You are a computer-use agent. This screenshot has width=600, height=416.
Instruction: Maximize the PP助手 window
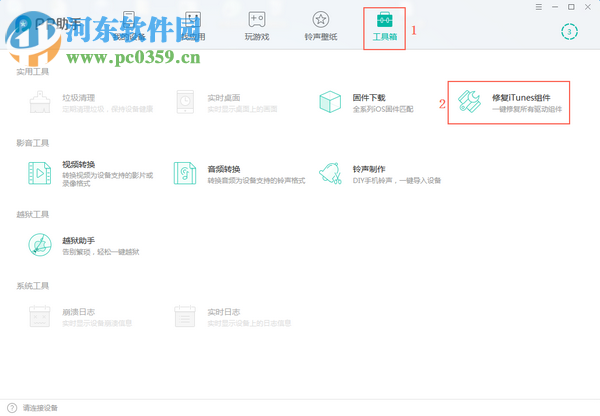pyautogui.click(x=571, y=7)
